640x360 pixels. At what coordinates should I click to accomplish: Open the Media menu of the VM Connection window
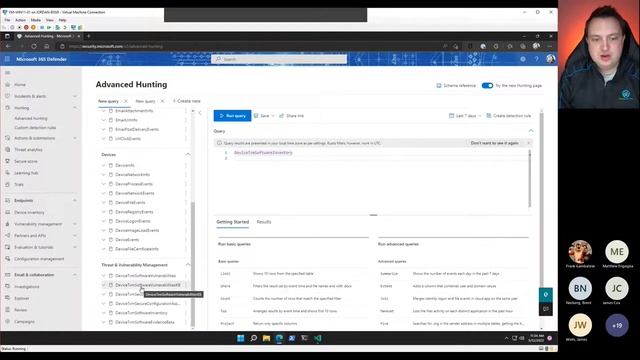(36, 20)
